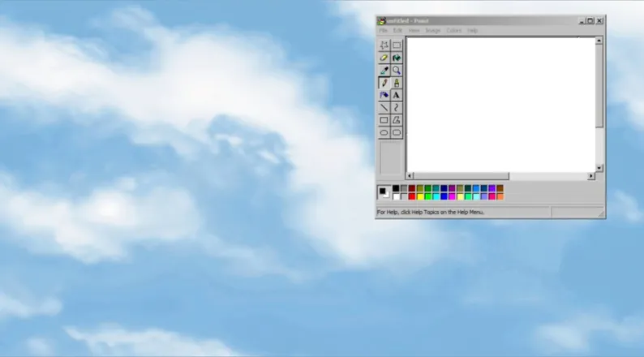The width and height of the screenshot is (644, 357).
Task: Pick the bright blue swatch in the bottom row
Action: click(444, 196)
